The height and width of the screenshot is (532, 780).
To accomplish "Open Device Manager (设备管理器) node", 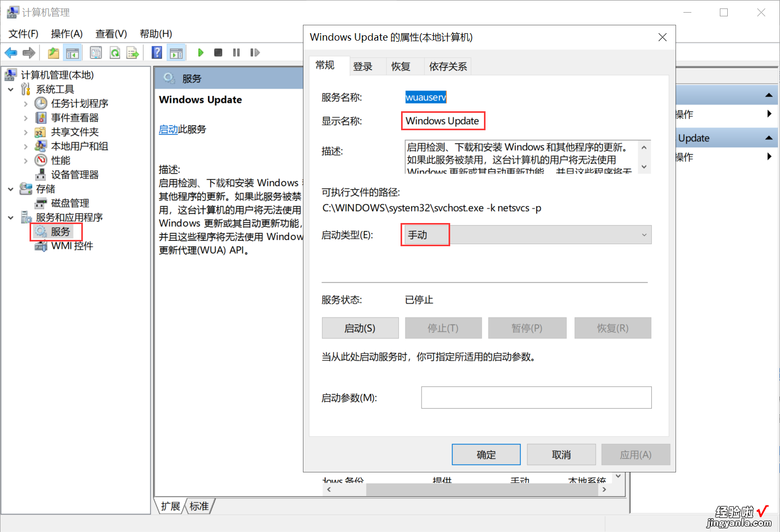I will [75, 175].
